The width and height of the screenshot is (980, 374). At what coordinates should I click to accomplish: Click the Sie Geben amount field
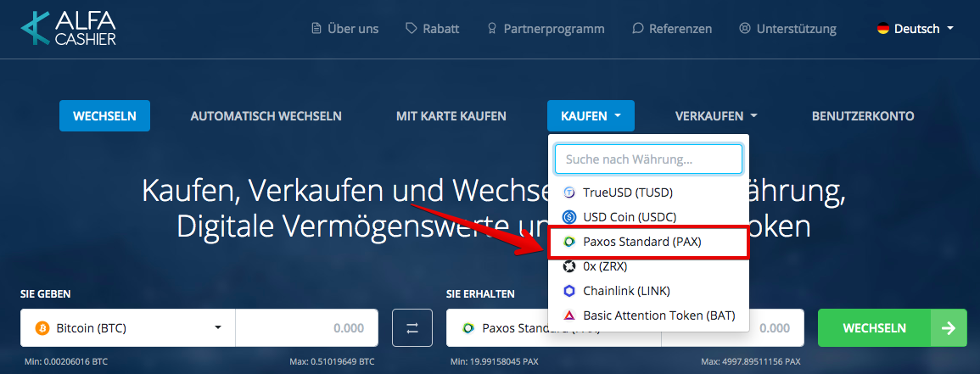pyautogui.click(x=307, y=328)
